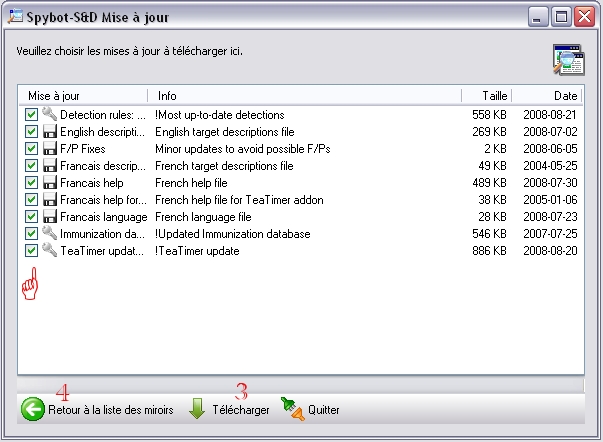Toggle the F/P Fixes checkbox
The image size is (603, 442).
click(x=31, y=148)
